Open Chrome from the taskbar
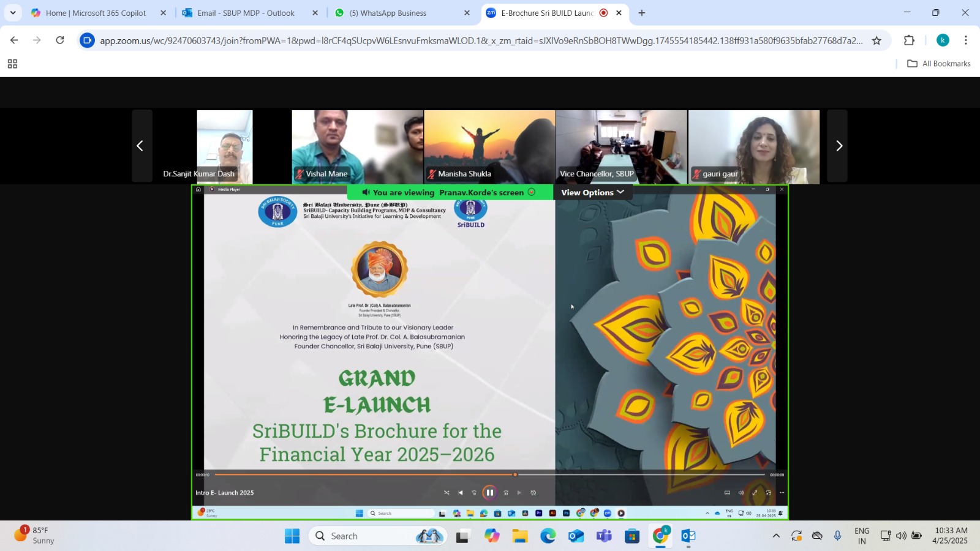The height and width of the screenshot is (551, 980). pyautogui.click(x=660, y=536)
